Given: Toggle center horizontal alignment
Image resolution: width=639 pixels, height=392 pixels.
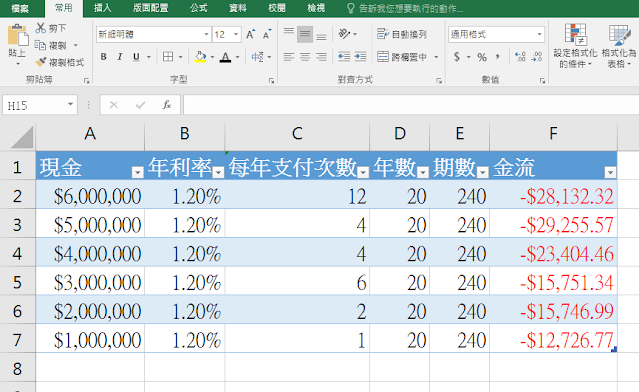Looking at the screenshot, I should coord(305,57).
